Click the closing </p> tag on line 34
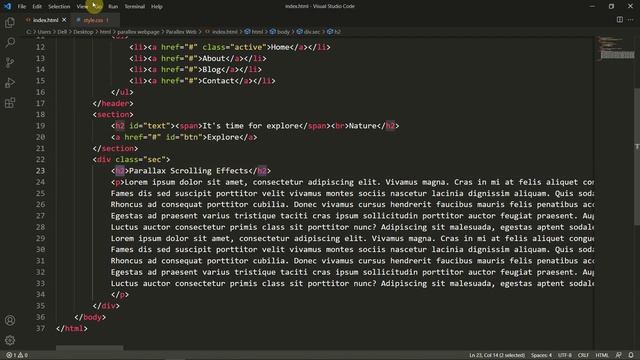This screenshot has width=640, height=360. [120, 295]
